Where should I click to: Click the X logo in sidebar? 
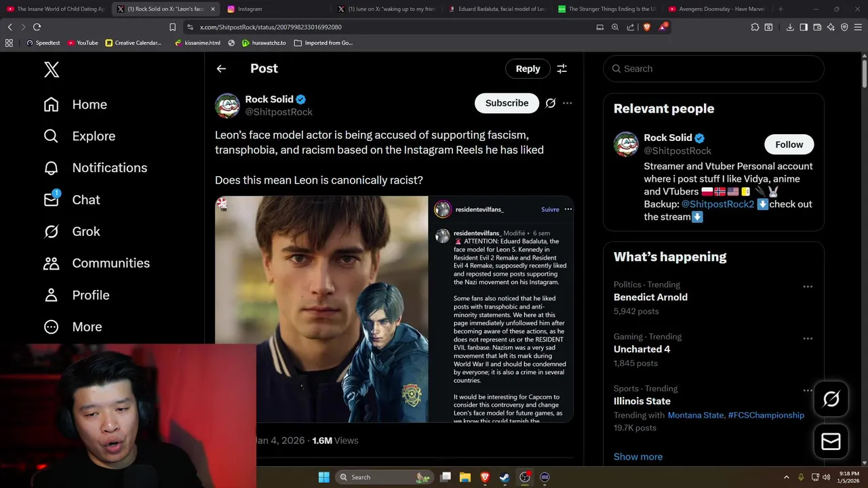click(52, 69)
